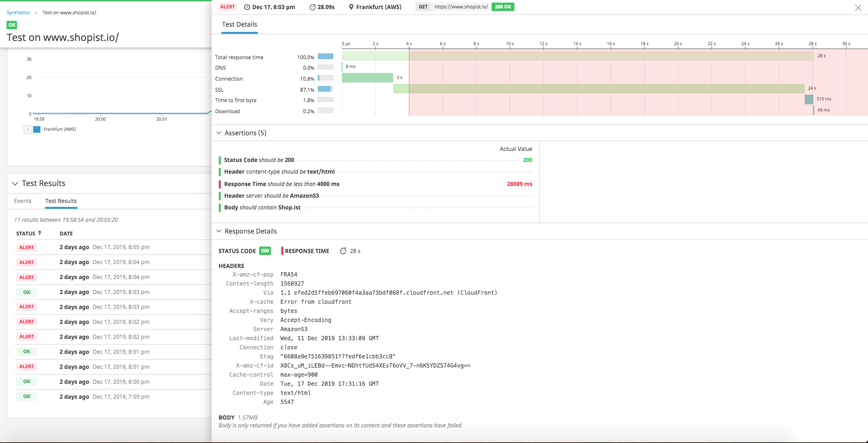Click the stopwatch icon beside 28.09s
Viewport: 868px width, 443px height.
coord(312,7)
